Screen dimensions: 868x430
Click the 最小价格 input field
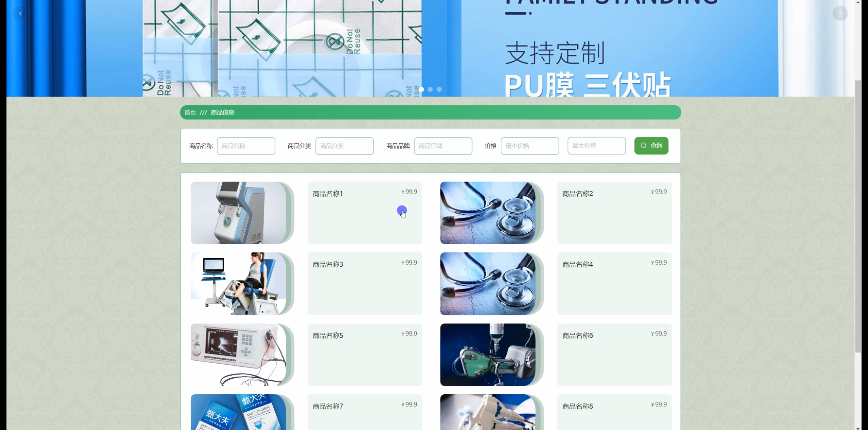point(529,146)
